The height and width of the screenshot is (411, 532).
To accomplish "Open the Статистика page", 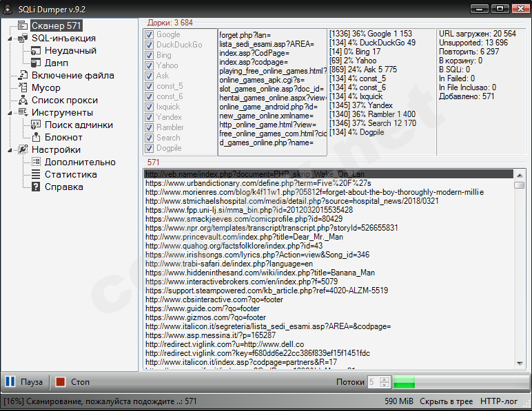I will (70, 174).
